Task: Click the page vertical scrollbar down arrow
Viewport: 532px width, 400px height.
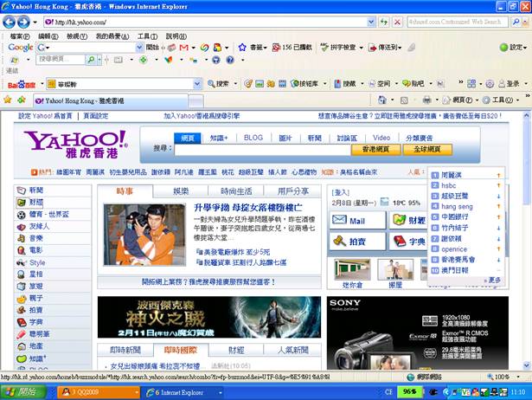Action: click(527, 365)
